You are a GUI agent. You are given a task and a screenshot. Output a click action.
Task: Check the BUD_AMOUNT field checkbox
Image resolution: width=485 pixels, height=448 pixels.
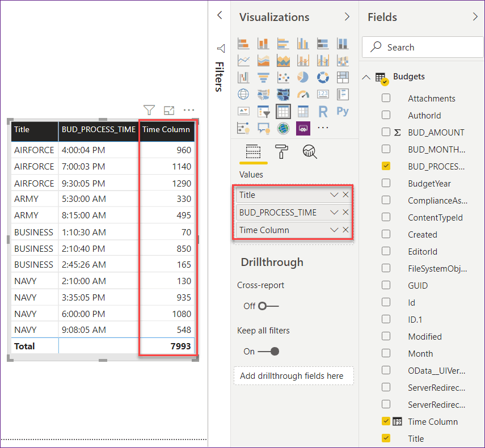(386, 132)
